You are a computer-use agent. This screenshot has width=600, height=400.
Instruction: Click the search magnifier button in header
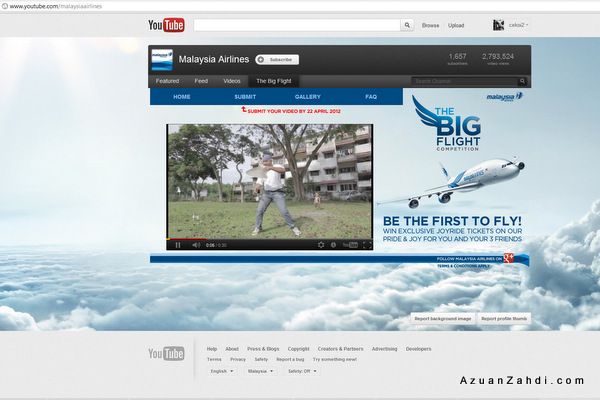point(407,25)
